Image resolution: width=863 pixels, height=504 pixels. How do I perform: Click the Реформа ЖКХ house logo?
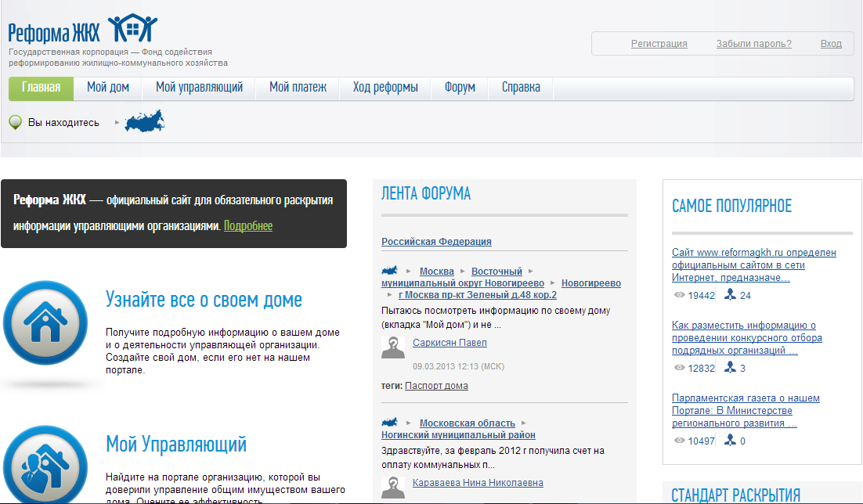tap(132, 29)
